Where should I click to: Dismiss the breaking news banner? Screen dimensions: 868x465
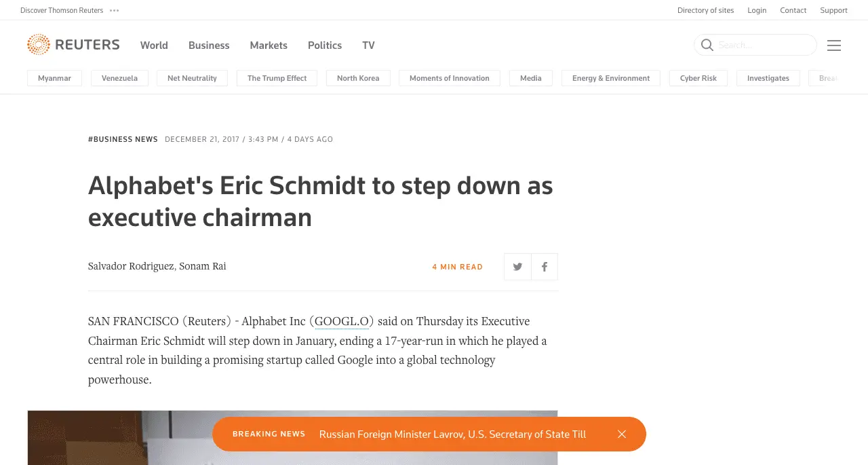pyautogui.click(x=622, y=434)
